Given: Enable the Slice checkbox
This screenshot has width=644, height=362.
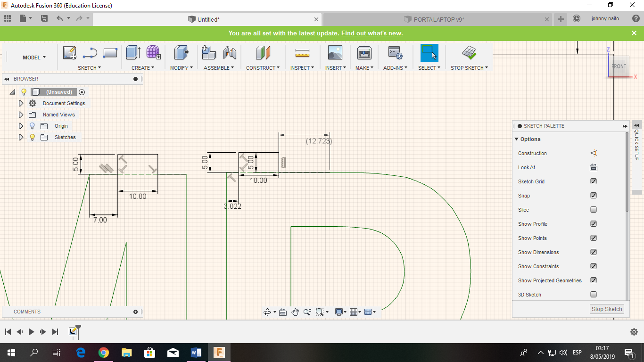Looking at the screenshot, I should pyautogui.click(x=594, y=210).
